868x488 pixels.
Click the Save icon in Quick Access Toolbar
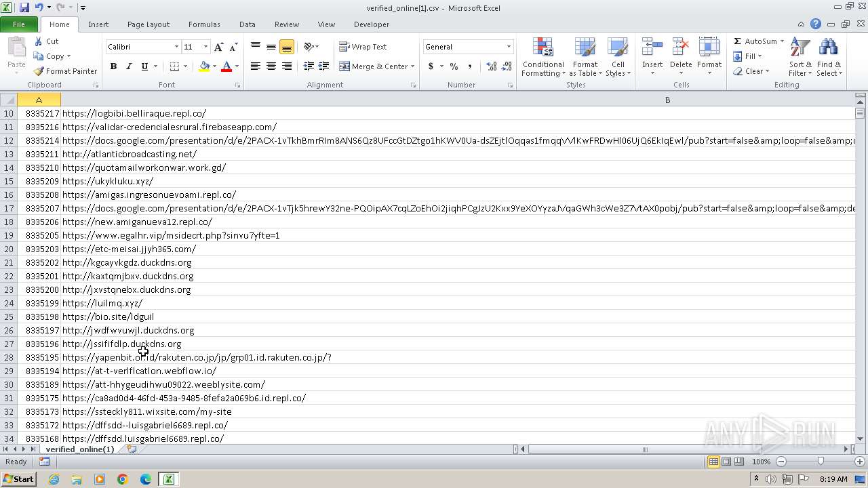tap(24, 7)
